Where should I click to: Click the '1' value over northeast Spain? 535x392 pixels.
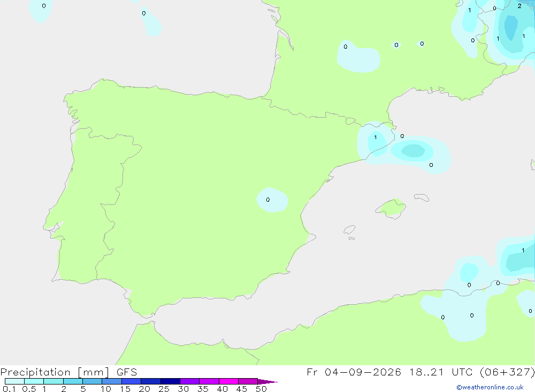(x=376, y=137)
